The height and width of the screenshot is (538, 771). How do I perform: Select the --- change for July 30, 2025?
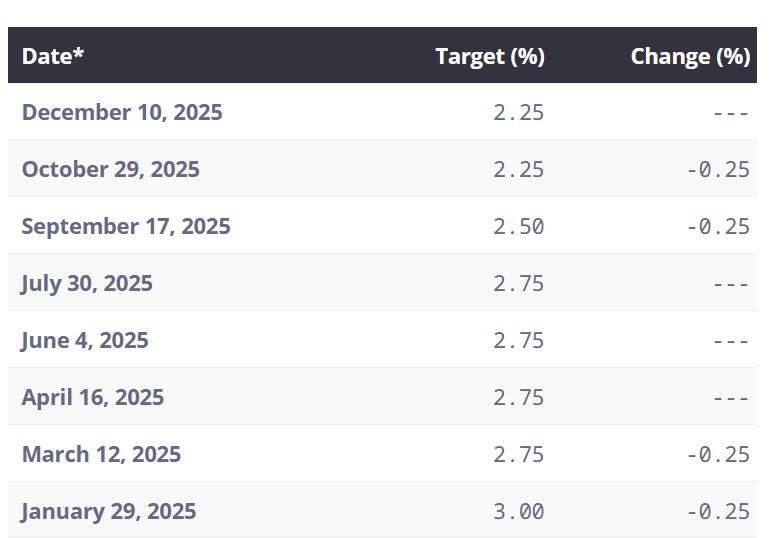click(x=731, y=284)
